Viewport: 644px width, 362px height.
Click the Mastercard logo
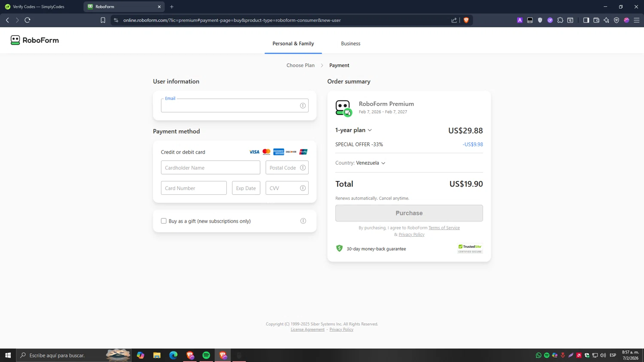(x=267, y=152)
